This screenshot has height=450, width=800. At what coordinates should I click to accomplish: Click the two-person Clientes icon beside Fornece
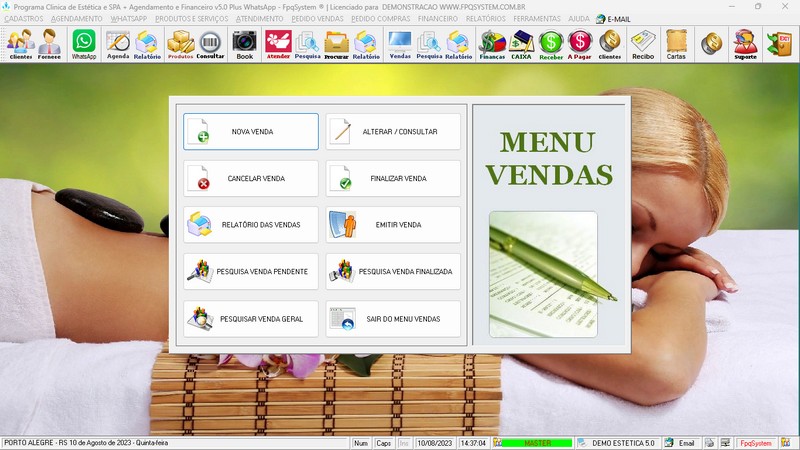click(x=21, y=44)
